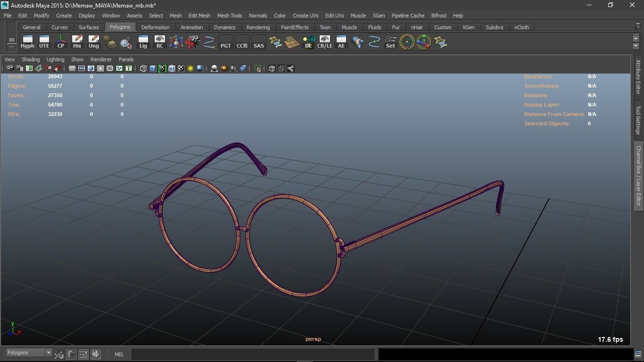The height and width of the screenshot is (362, 644).
Task: Click the command output result field
Action: point(505,354)
